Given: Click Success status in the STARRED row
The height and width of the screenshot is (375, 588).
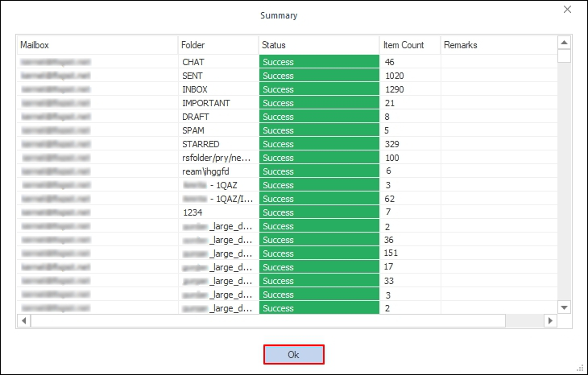Looking at the screenshot, I should 319,144.
